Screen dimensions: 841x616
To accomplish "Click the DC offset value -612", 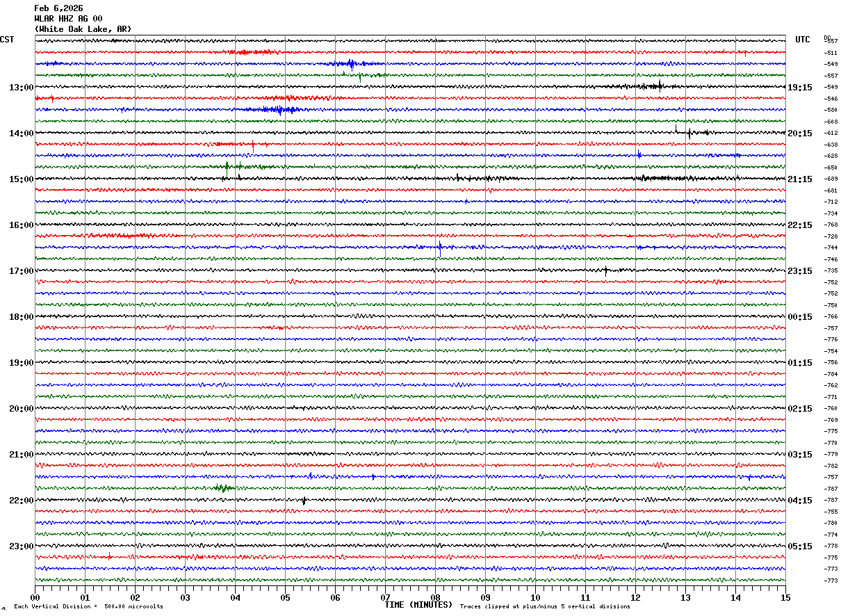I will (x=831, y=133).
